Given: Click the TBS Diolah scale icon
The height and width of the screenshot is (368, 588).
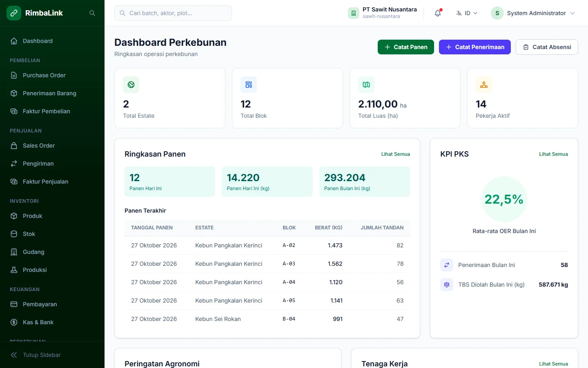Looking at the screenshot, I should (x=447, y=285).
